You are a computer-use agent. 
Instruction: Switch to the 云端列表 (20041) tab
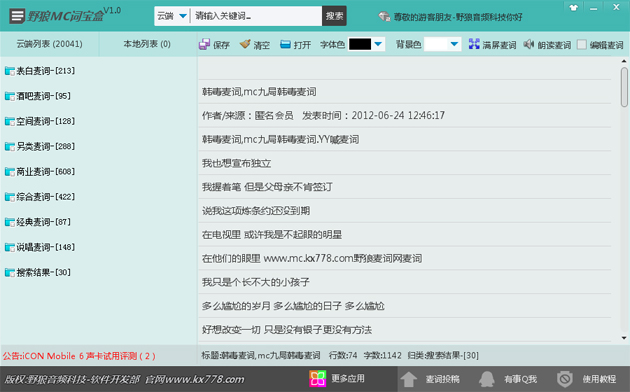49,44
